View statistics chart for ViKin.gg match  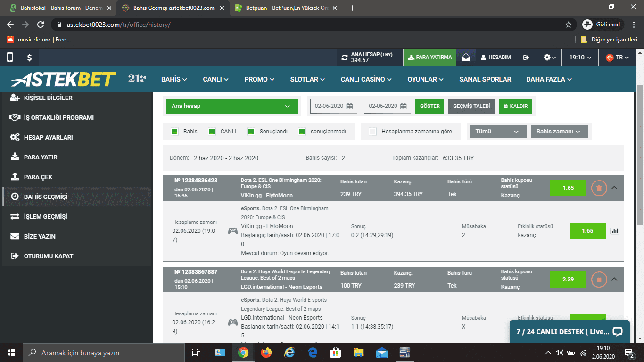point(614,231)
